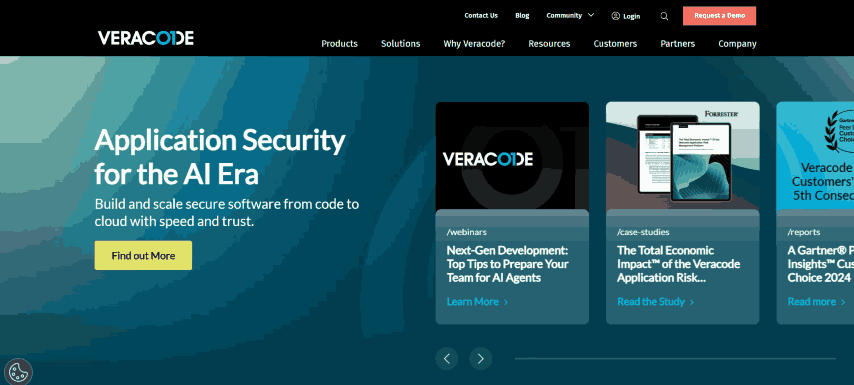
Task: Click Gartner Peer Insights card title
Action: [820, 264]
